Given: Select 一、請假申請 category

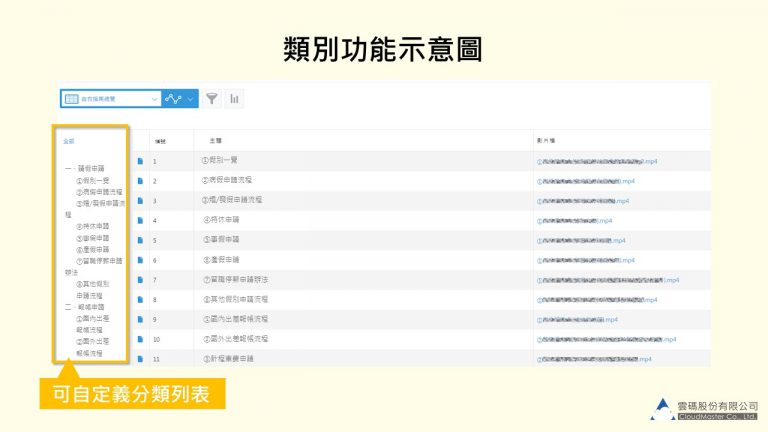Looking at the screenshot, I should tap(85, 168).
